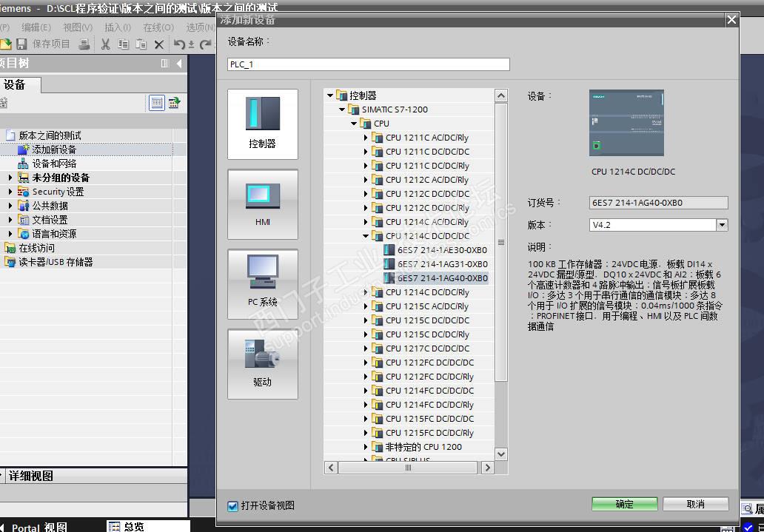
Task: Select 6ES7 214-1AG40-0XB0 in device tree
Action: coord(443,278)
